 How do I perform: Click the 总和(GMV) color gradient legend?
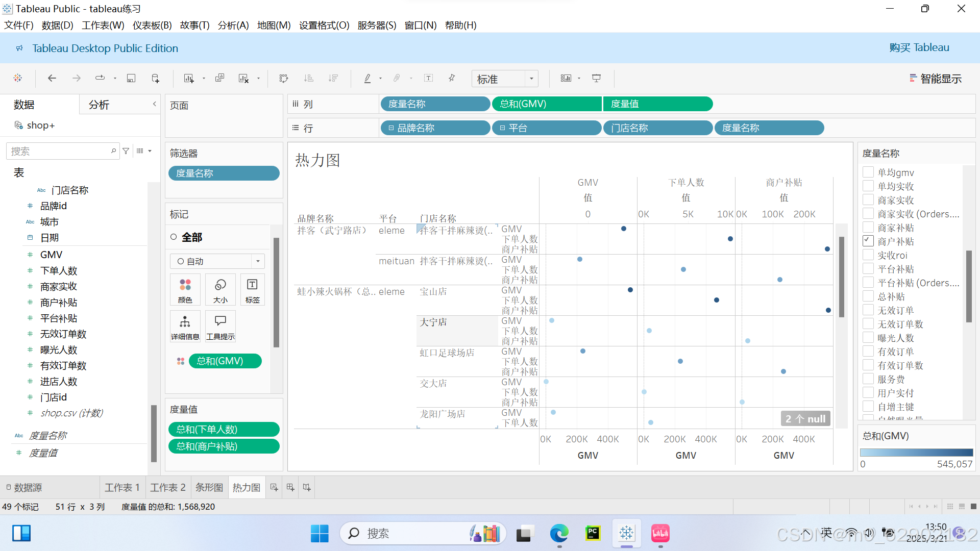916,453
